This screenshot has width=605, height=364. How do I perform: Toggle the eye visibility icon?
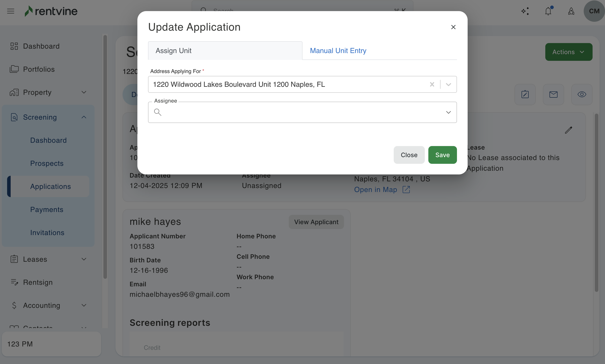pos(582,94)
